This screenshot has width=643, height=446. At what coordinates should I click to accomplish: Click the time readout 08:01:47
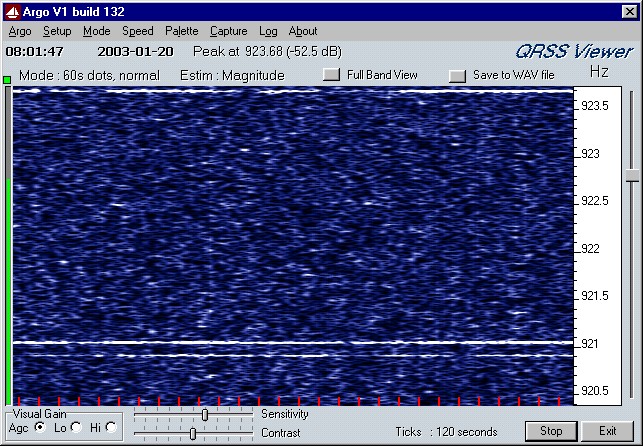pos(35,52)
